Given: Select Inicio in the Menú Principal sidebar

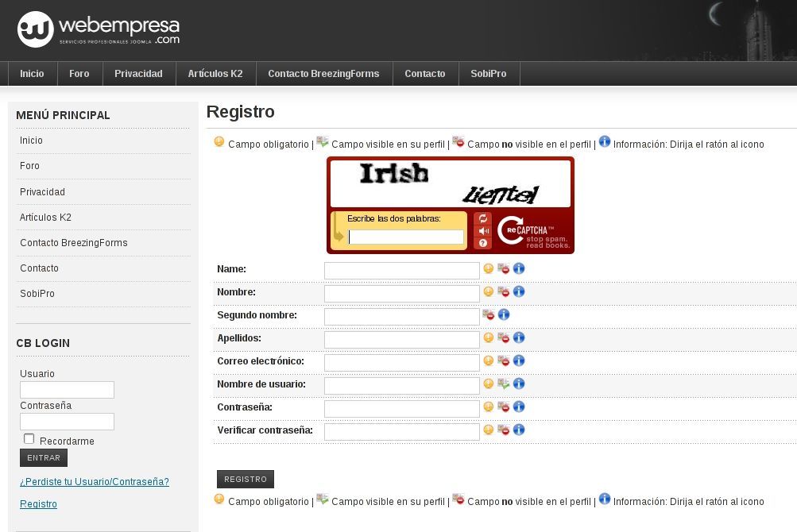Looking at the screenshot, I should click(x=103, y=141).
